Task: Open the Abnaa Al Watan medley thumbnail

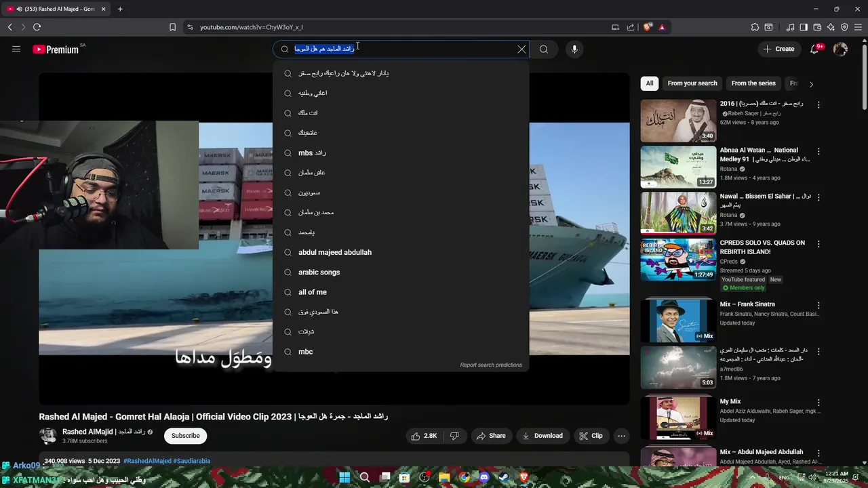Action: (678, 167)
